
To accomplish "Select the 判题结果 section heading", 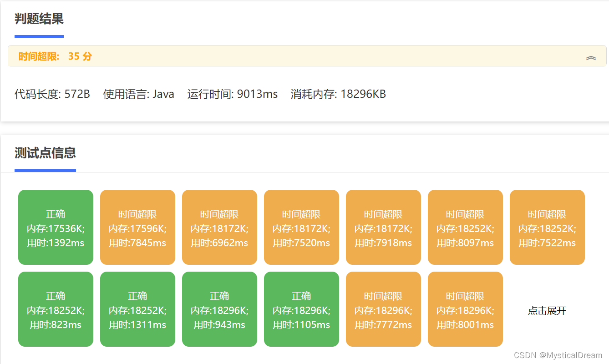I will pos(39,19).
